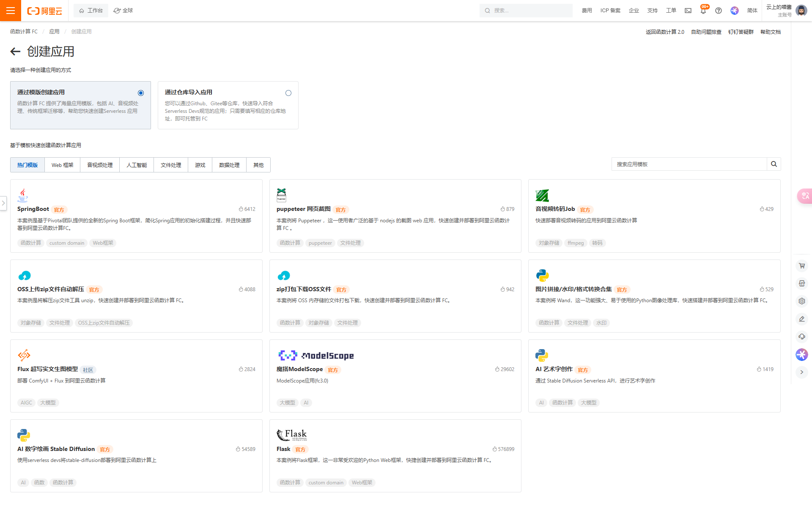Expand the left side panel arrow
This screenshot has height=530, width=812.
pyautogui.click(x=3, y=203)
